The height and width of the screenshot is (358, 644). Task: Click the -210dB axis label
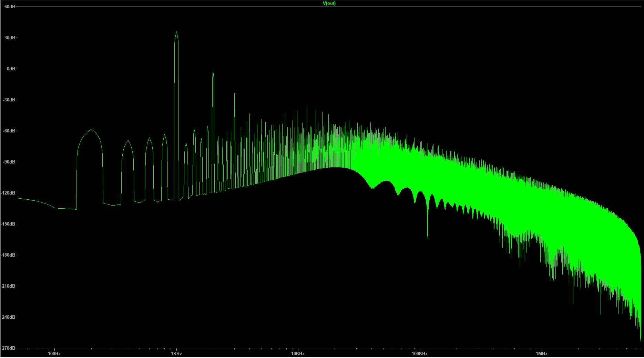pyautogui.click(x=8, y=286)
